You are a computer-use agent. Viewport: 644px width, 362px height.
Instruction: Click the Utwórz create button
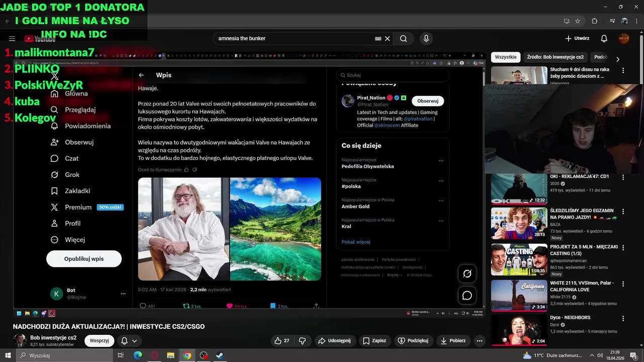click(577, 38)
